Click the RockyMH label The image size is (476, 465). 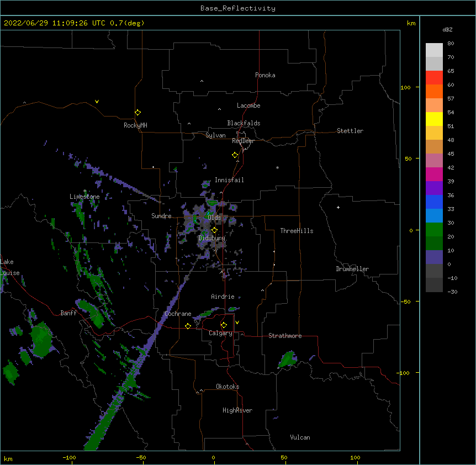click(x=135, y=125)
